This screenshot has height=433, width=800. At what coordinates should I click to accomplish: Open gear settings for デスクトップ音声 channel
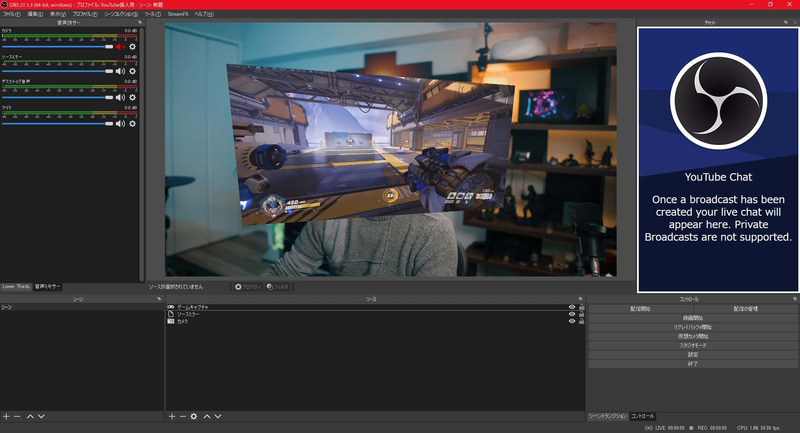(133, 97)
